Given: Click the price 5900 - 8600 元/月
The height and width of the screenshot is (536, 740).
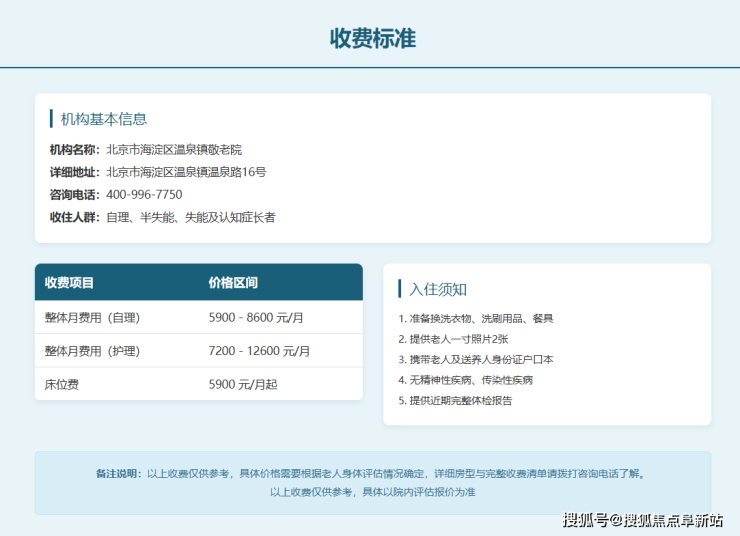Looking at the screenshot, I should [256, 318].
